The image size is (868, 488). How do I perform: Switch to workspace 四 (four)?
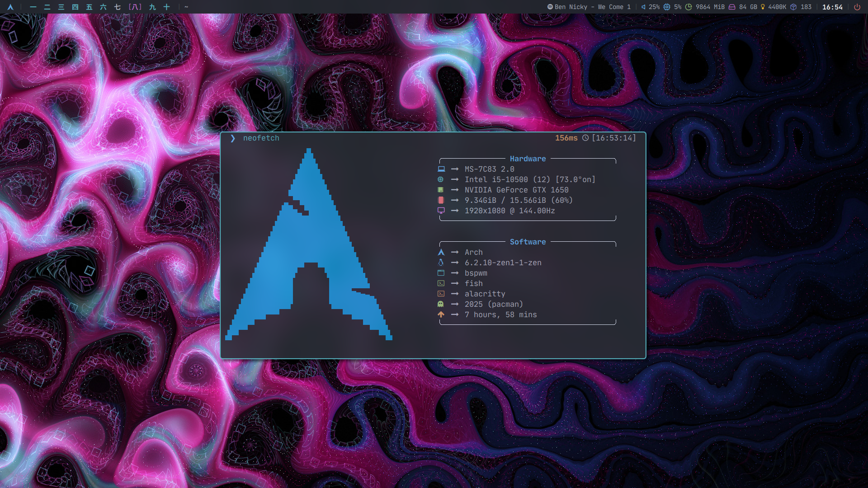pos(75,7)
